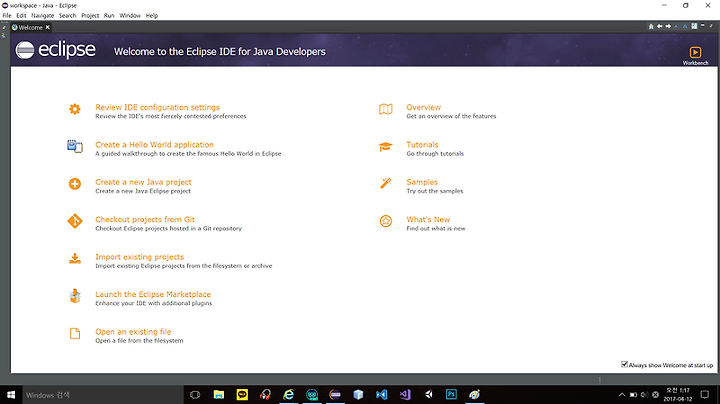Click the Eclipse Marketplace box icon
Viewport: 720px width, 404px height.
tap(74, 296)
